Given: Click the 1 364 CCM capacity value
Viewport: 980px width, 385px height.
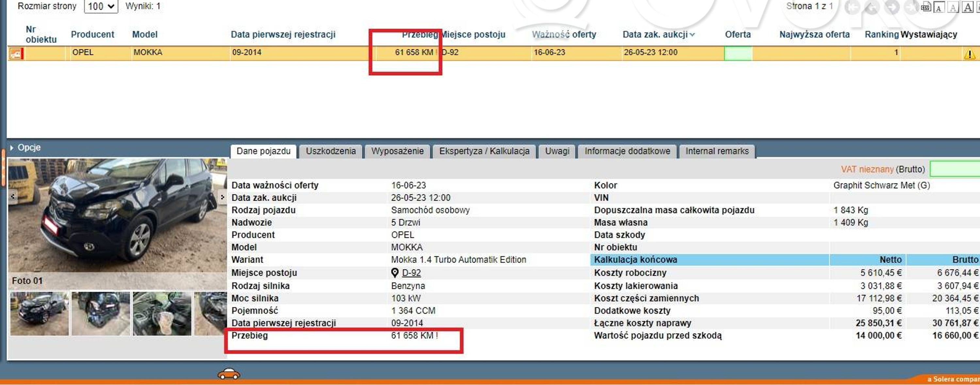Looking at the screenshot, I should 413,311.
